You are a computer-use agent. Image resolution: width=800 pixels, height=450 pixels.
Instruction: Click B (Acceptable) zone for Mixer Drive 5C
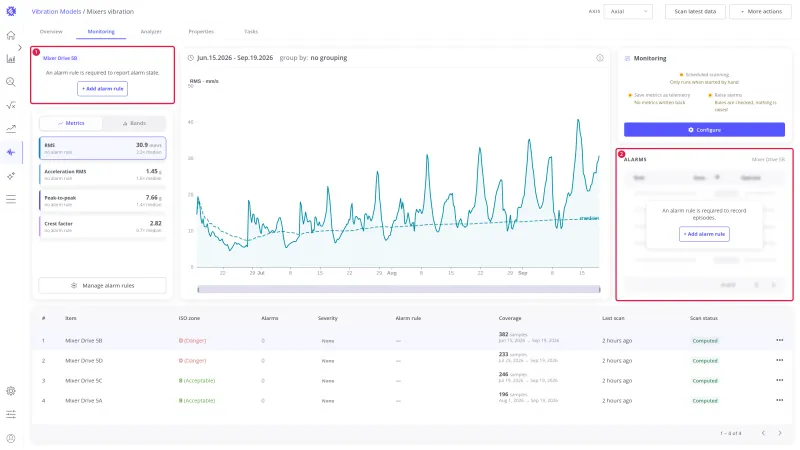(197, 381)
